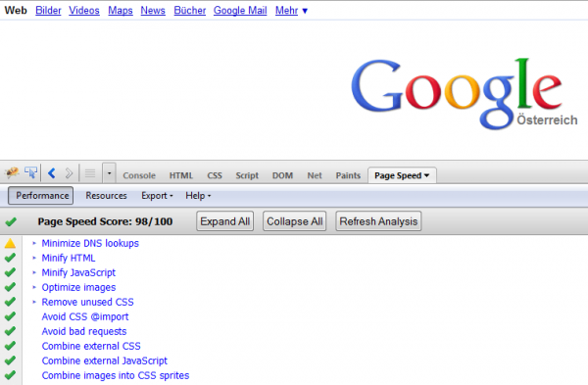The image size is (588, 385).
Task: Open the Optimize images rule link
Action: [78, 287]
